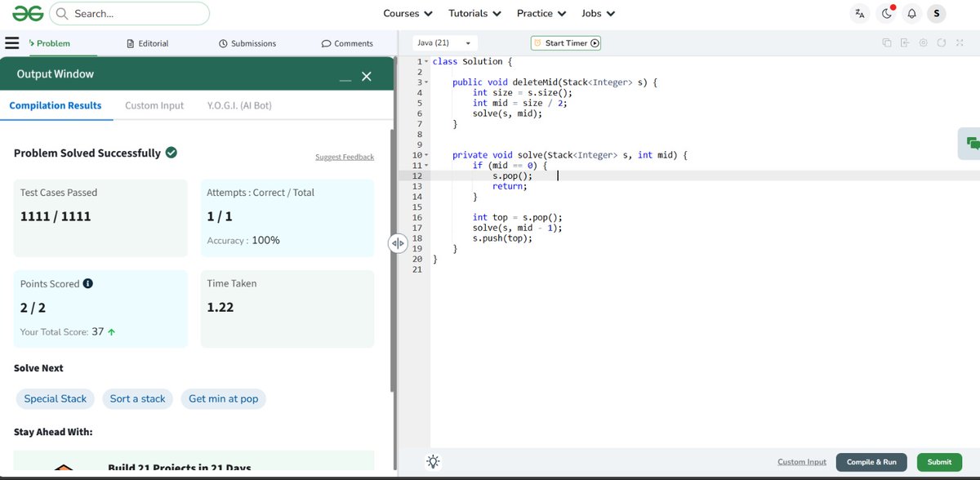Open the Java (21) language dropdown
Screen dimensions: 980x480
coord(440,42)
